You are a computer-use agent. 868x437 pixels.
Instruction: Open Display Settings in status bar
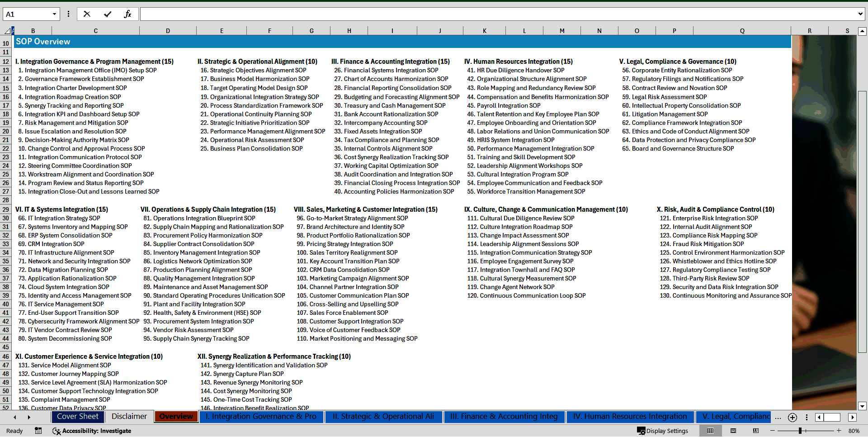[663, 431]
